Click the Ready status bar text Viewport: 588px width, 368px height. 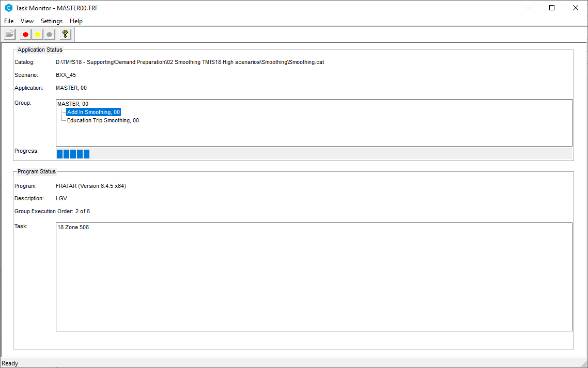tap(10, 363)
